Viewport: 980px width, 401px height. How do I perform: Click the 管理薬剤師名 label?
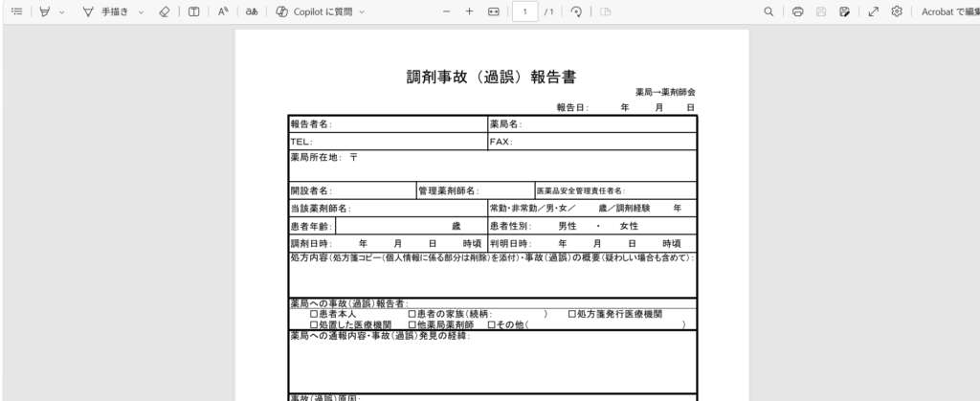[450, 191]
